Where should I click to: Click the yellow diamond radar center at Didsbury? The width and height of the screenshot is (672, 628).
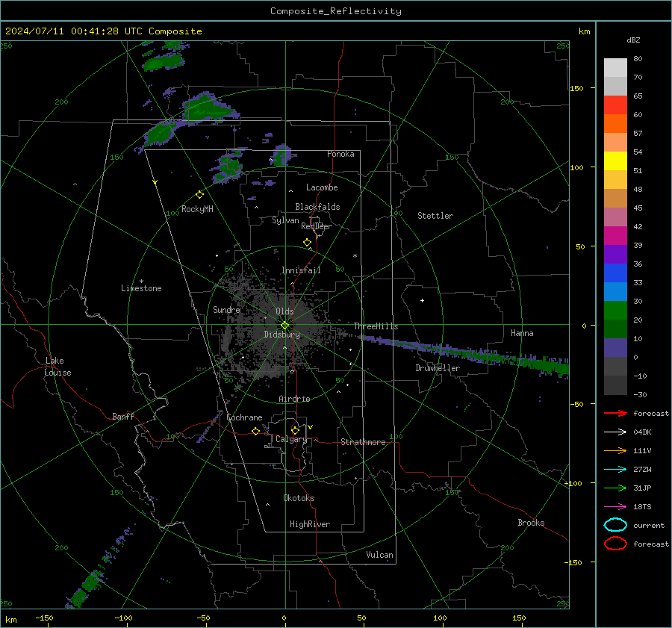pyautogui.click(x=285, y=326)
